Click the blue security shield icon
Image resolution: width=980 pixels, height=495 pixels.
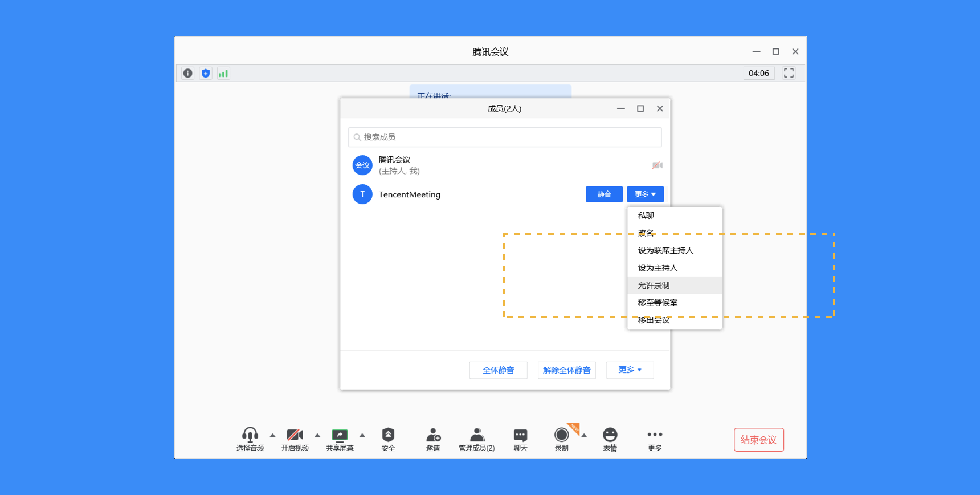[x=206, y=73]
